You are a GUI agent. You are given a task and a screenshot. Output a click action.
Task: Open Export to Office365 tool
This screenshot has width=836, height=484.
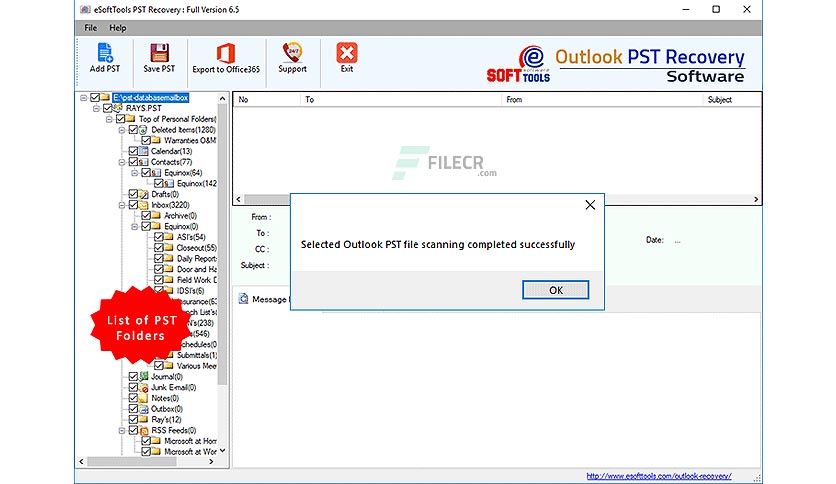226,53
